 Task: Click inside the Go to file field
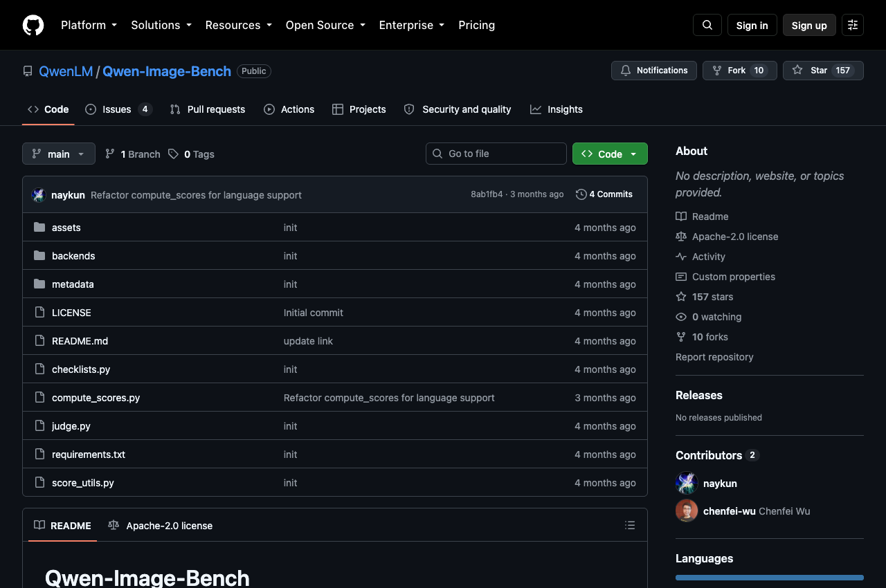(x=496, y=154)
